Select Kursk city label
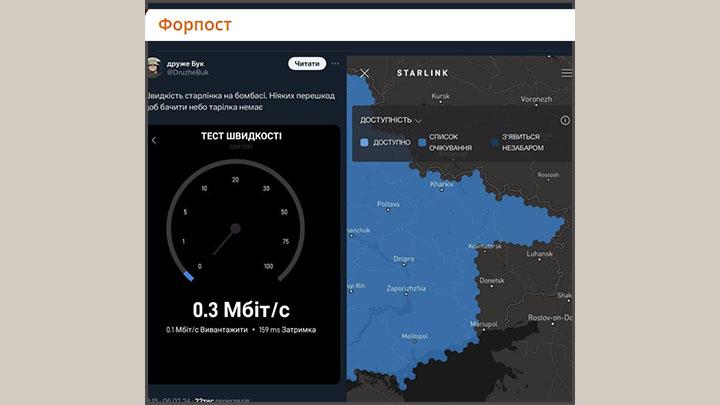The height and width of the screenshot is (405, 720). point(440,97)
